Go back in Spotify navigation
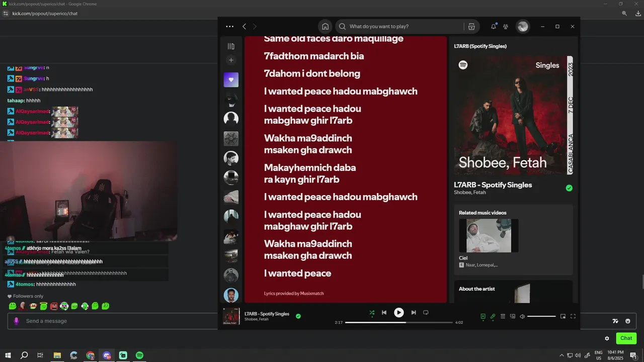The width and height of the screenshot is (644, 362). point(244,26)
